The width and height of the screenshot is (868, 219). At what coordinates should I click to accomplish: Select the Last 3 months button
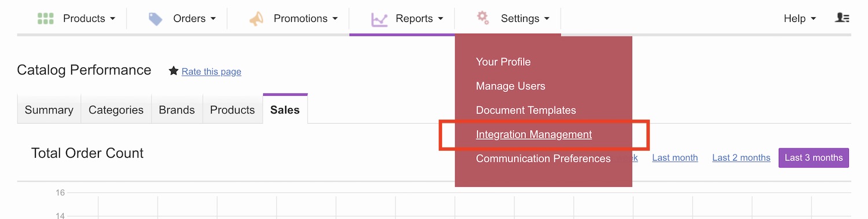(x=814, y=158)
